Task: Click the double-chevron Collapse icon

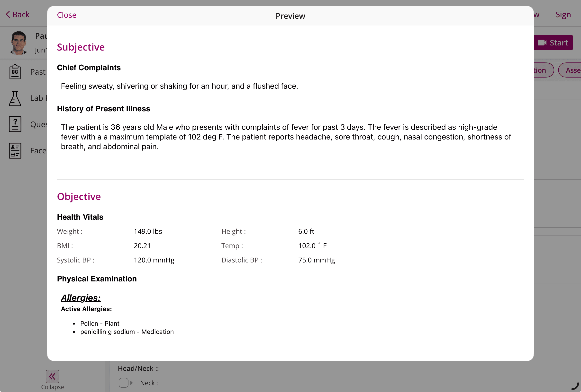Action: (x=53, y=376)
